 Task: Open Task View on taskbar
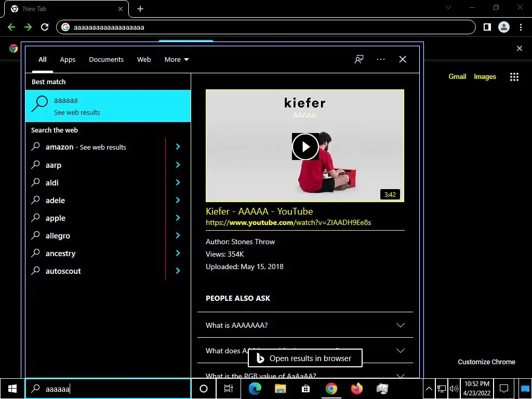click(x=229, y=389)
